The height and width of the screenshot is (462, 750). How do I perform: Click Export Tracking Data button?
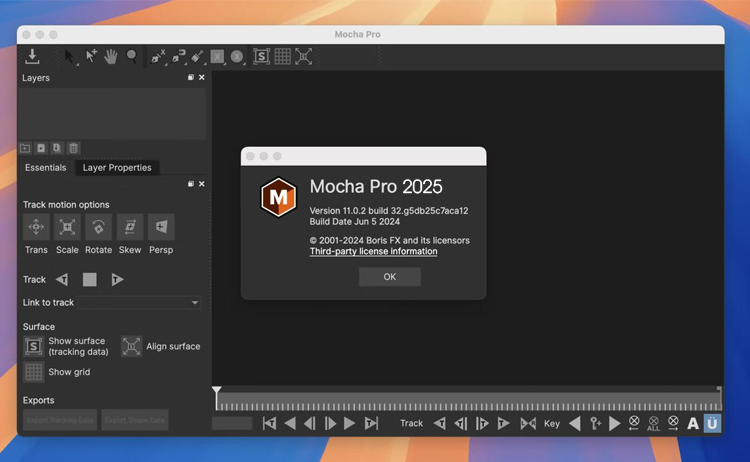(60, 420)
